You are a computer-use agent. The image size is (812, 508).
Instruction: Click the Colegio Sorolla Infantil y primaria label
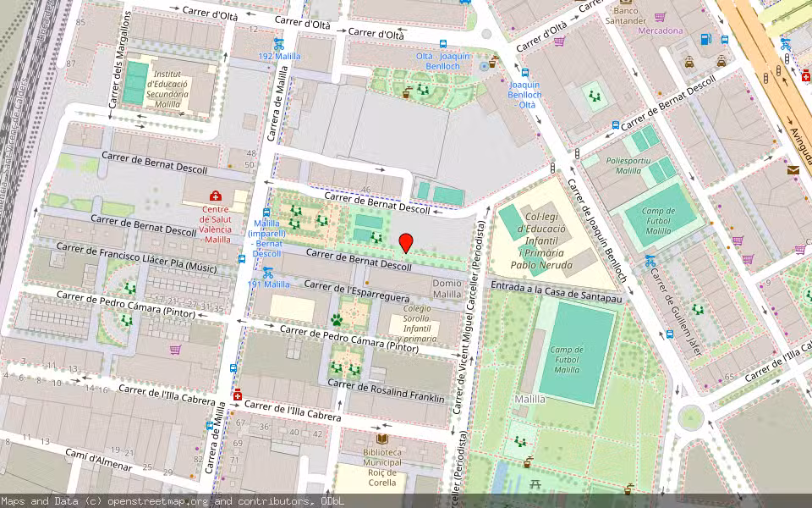coord(417,323)
